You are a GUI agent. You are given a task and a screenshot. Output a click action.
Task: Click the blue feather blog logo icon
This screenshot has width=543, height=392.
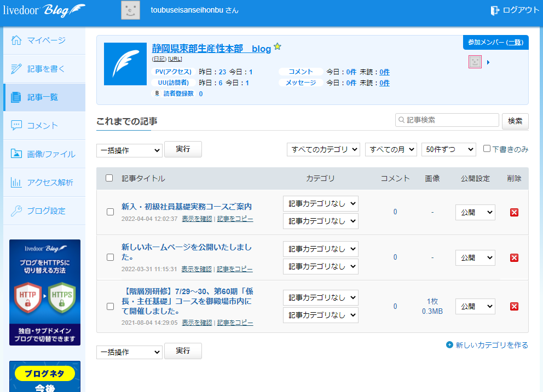pyautogui.click(x=125, y=64)
